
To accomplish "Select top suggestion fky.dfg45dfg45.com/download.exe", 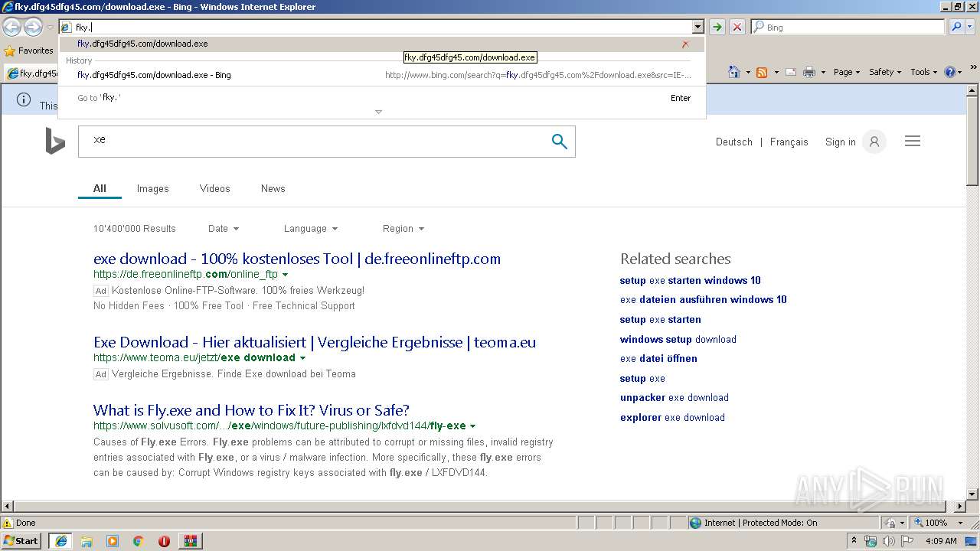I will point(382,44).
